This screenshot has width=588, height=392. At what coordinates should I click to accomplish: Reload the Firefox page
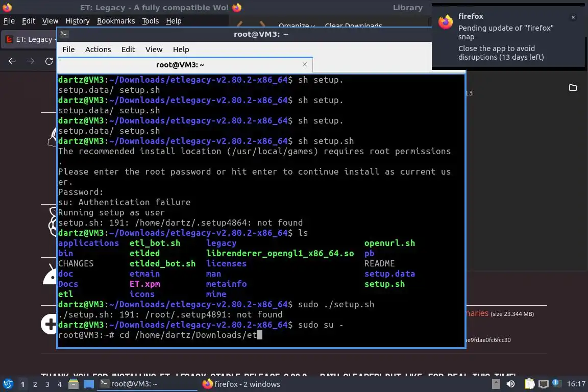pyautogui.click(x=49, y=61)
